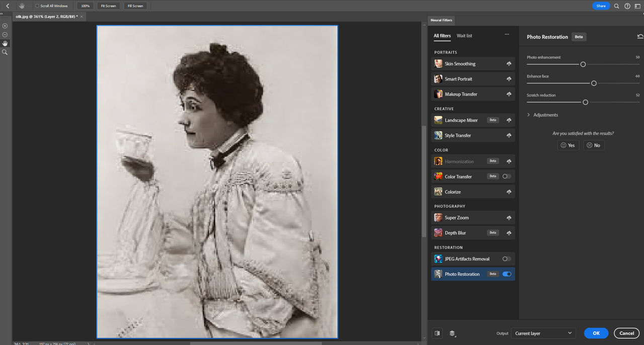The width and height of the screenshot is (644, 345).
Task: Click the Fill Screen button
Action: click(x=135, y=6)
